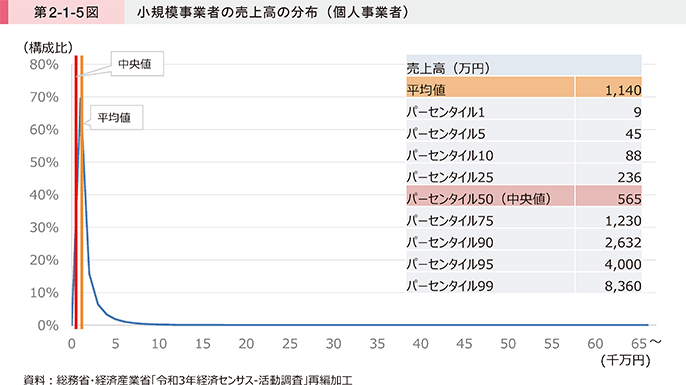Click the red median vertical line
Viewport: 686px width, 385px height.
76,192
